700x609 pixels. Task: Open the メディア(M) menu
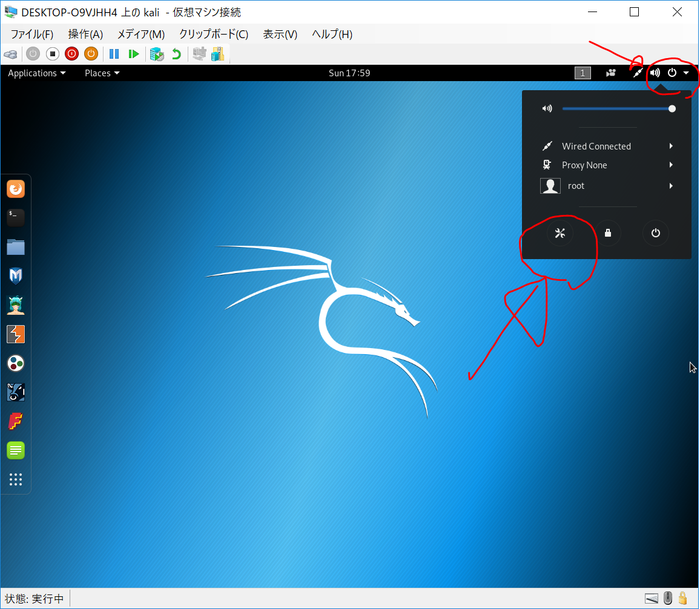[140, 35]
